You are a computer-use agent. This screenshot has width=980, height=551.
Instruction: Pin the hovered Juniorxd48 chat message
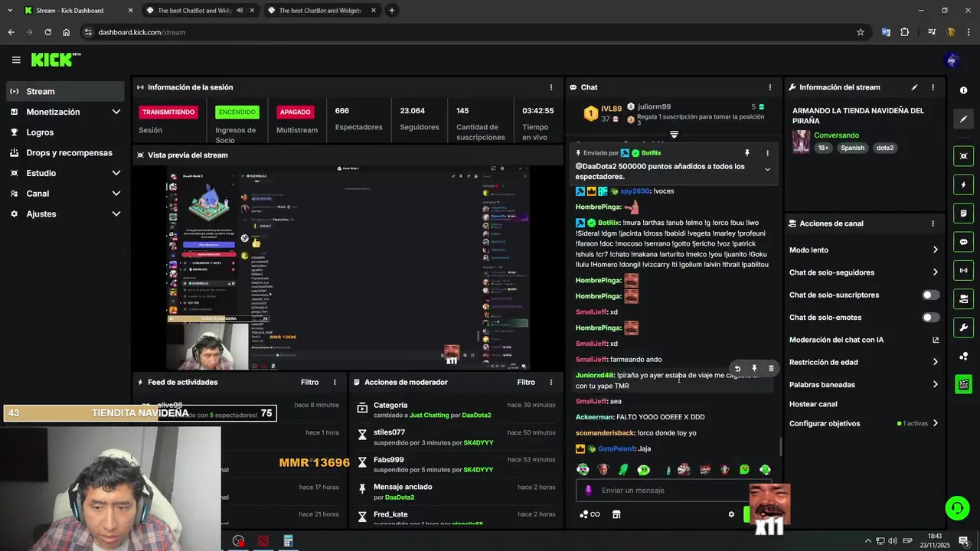(754, 368)
